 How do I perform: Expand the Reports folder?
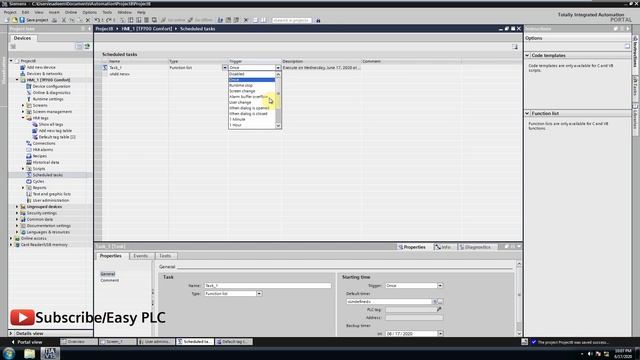[23, 188]
